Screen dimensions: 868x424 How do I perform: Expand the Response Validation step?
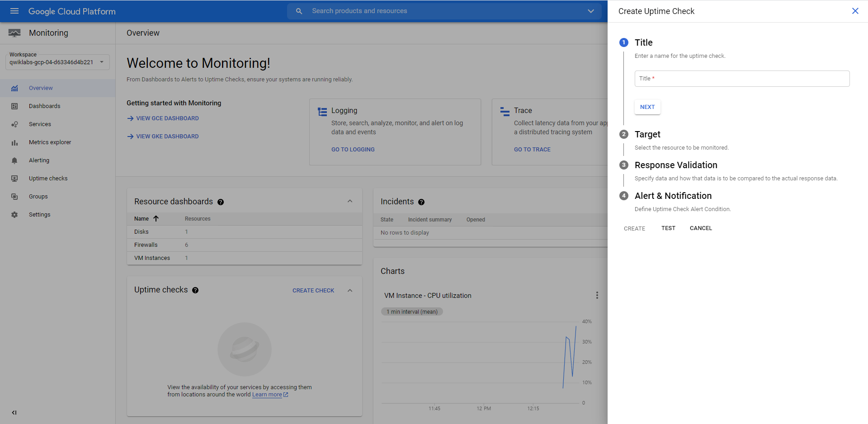pyautogui.click(x=676, y=165)
